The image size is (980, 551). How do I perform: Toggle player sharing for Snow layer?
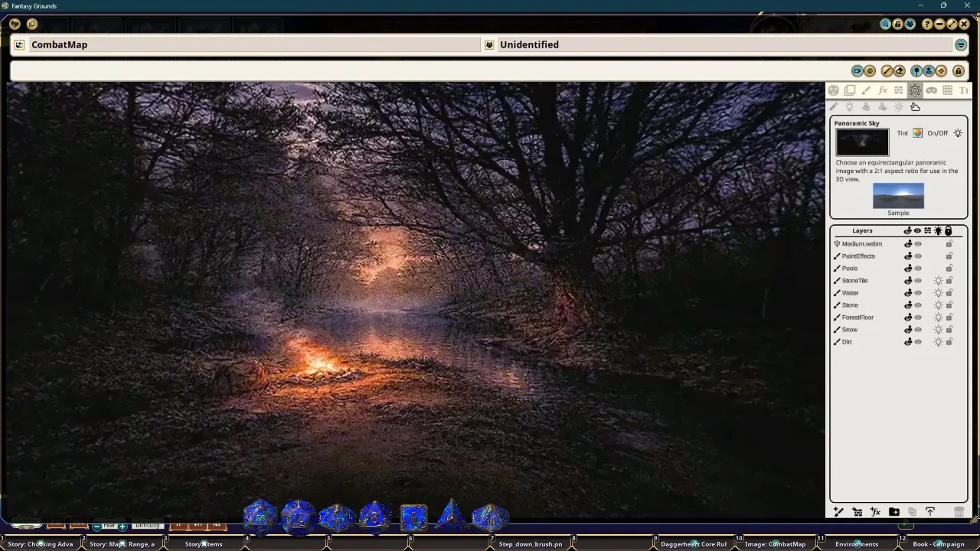pyautogui.click(x=908, y=330)
